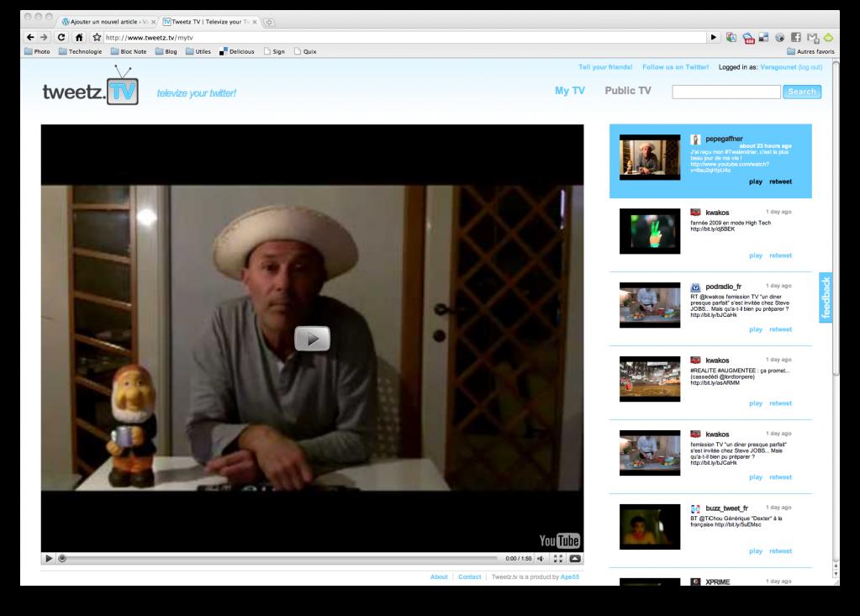Open the Gmail extension icon in toolbar
Viewport: 860px width, 616px height.
(812, 38)
